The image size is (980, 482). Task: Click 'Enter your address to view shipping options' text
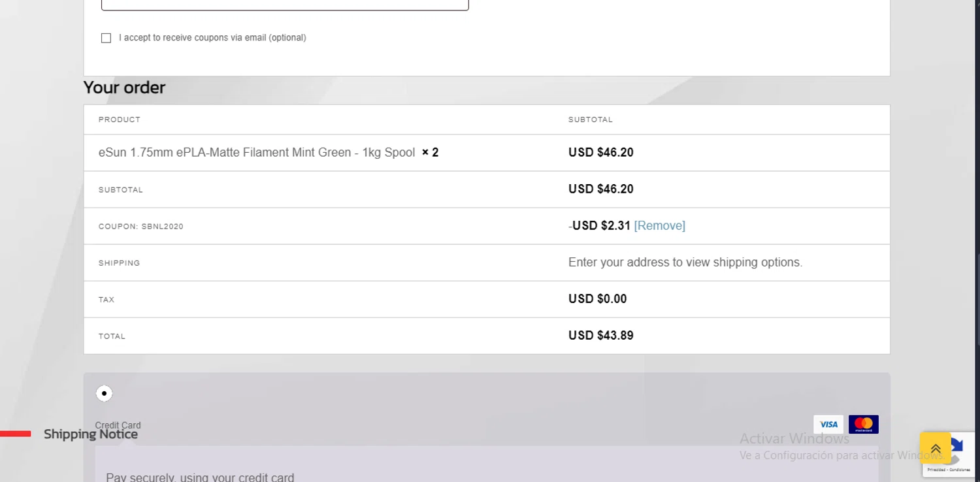[685, 262]
